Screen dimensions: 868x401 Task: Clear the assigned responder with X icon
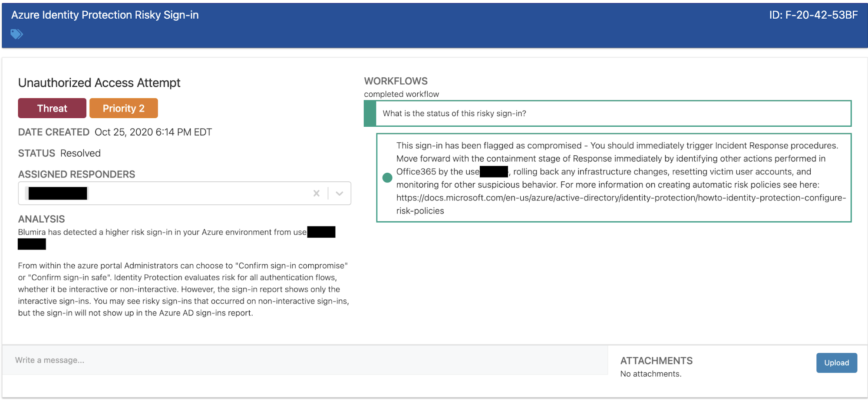[x=317, y=194]
